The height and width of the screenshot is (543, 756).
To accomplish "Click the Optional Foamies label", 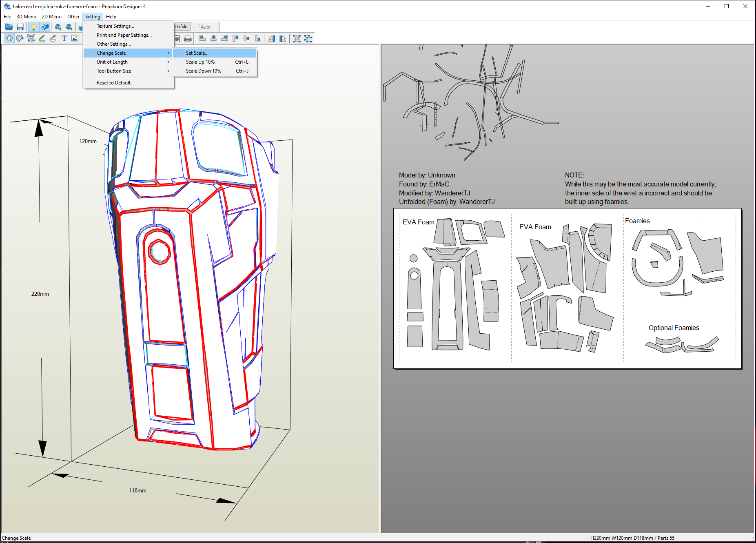I will point(674,328).
